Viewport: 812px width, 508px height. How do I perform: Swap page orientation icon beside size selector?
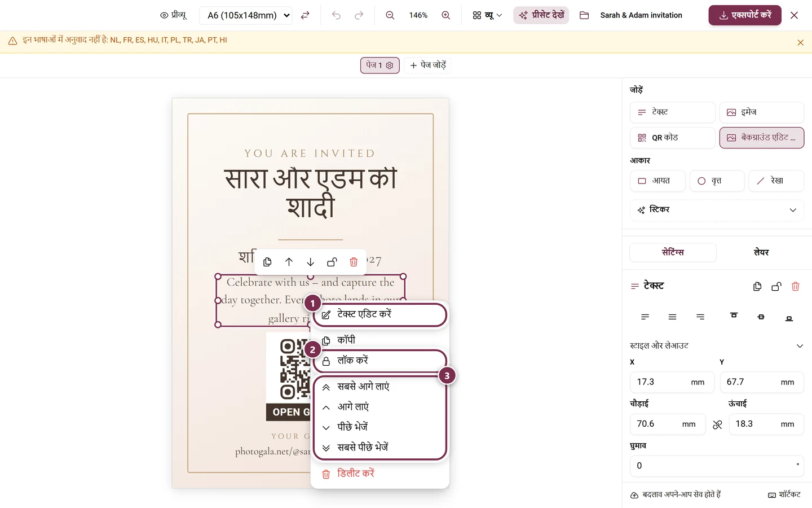305,15
